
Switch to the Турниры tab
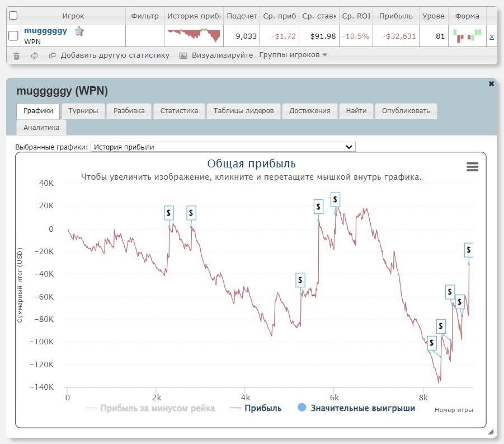click(x=83, y=110)
